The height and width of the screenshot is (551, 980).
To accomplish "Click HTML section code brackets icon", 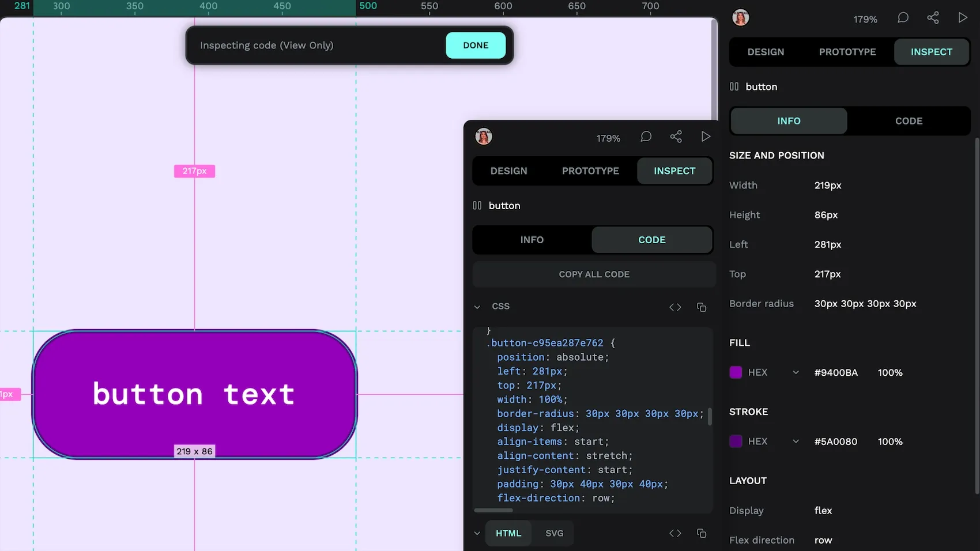I will (675, 533).
